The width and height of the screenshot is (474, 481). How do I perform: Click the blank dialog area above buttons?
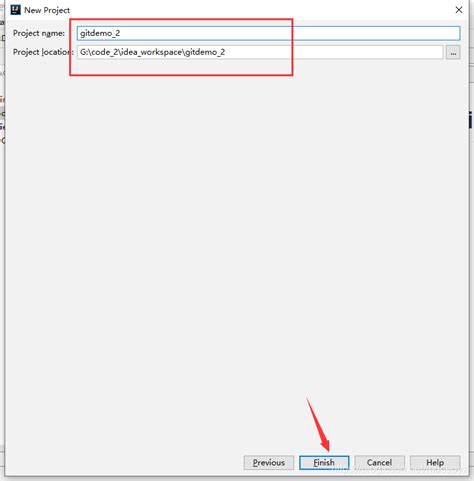[237, 253]
